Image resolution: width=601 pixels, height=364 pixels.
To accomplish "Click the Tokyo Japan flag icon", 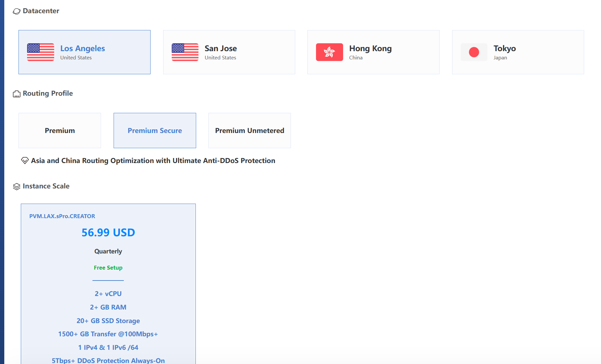I will (474, 52).
